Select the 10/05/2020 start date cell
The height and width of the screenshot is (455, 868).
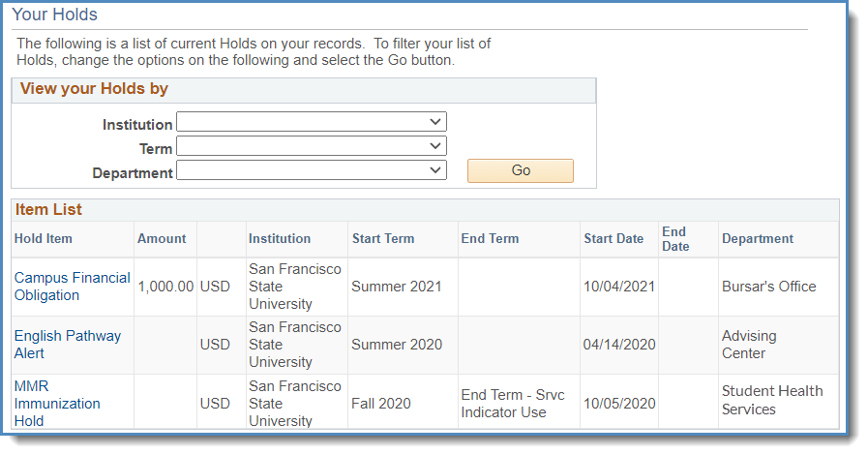[619, 404]
